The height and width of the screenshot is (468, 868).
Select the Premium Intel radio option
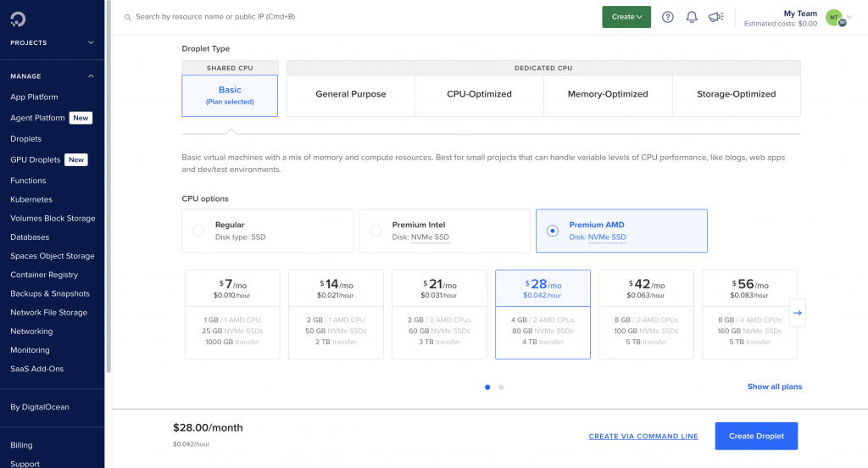376,231
